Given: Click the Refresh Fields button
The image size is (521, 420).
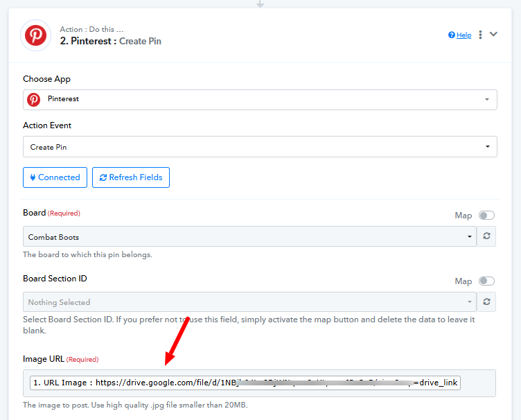Looking at the screenshot, I should coord(131,177).
